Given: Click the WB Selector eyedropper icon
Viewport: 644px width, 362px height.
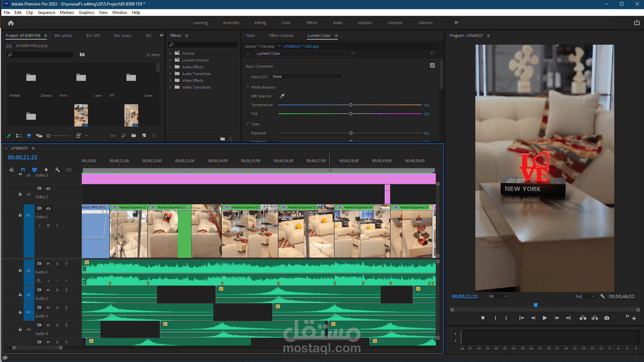Looking at the screenshot, I should (x=282, y=96).
